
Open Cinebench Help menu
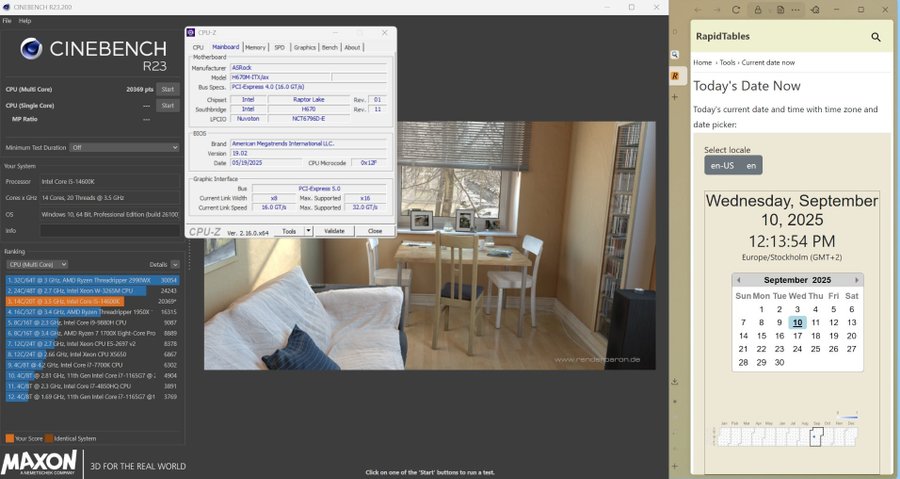click(x=25, y=21)
